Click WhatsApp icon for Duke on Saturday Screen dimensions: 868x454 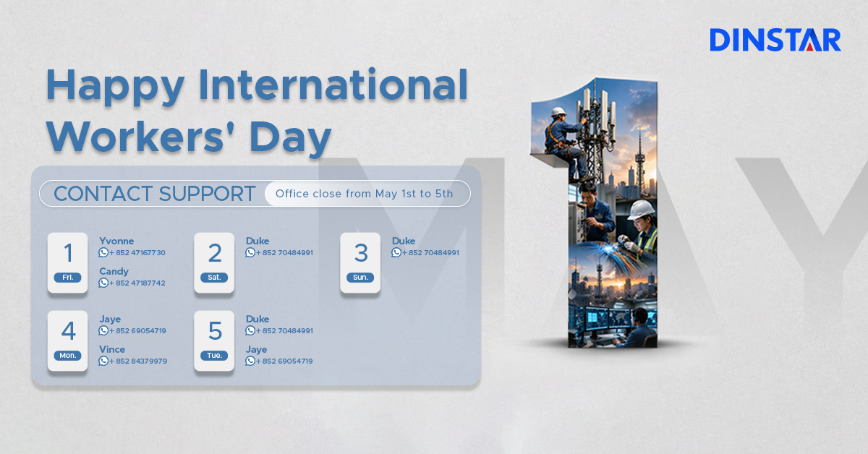pyautogui.click(x=250, y=253)
